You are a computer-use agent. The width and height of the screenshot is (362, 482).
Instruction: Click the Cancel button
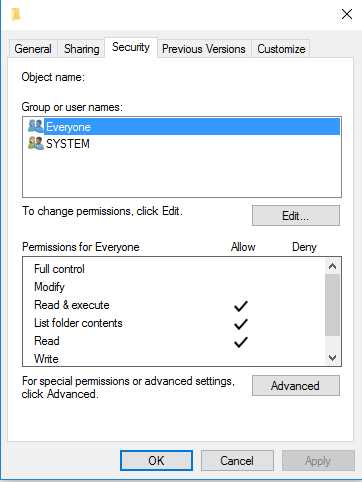pyautogui.click(x=237, y=461)
